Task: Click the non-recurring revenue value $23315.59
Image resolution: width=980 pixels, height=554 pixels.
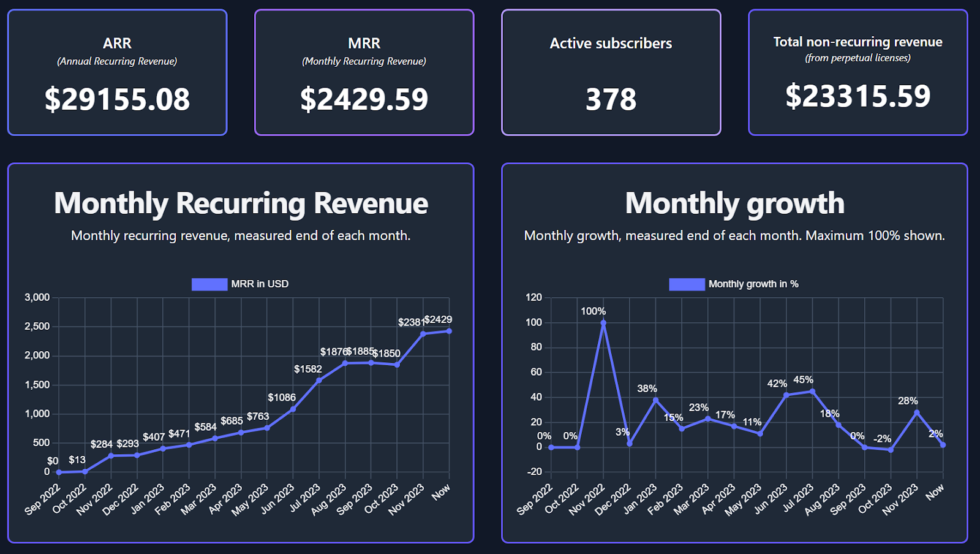Action: click(858, 96)
